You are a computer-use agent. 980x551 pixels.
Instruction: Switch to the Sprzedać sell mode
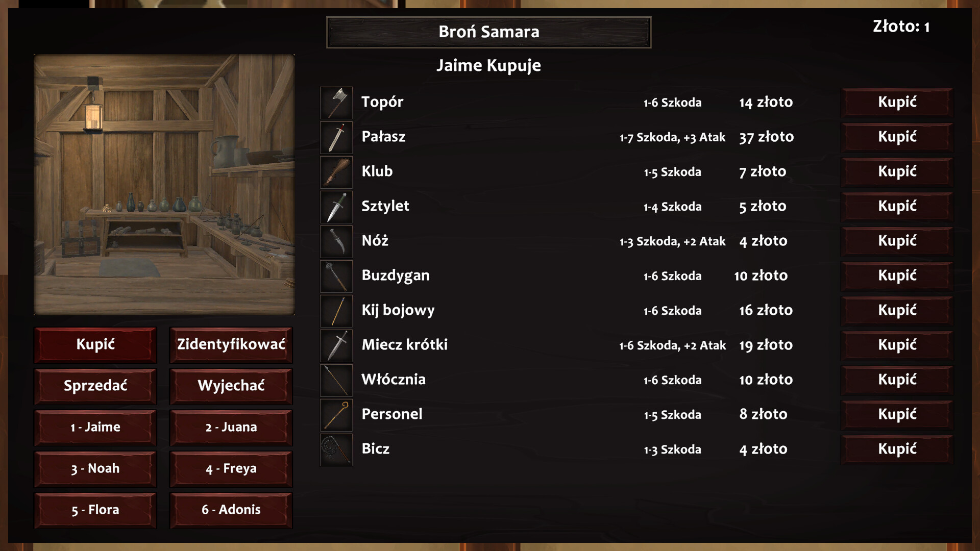(x=95, y=386)
